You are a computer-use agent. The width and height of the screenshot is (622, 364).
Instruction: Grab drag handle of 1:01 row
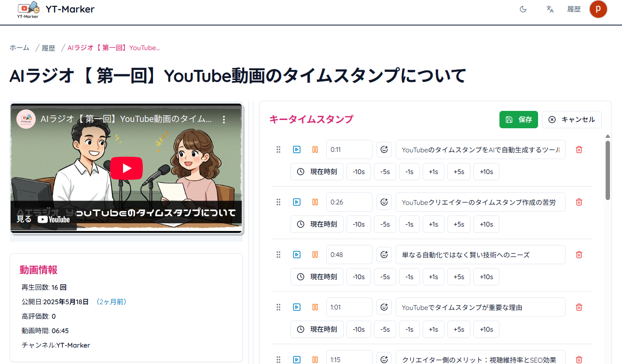(278, 307)
